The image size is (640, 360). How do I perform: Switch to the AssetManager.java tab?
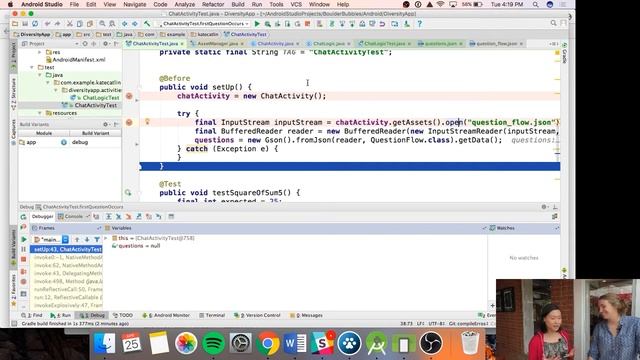pyautogui.click(x=218, y=44)
